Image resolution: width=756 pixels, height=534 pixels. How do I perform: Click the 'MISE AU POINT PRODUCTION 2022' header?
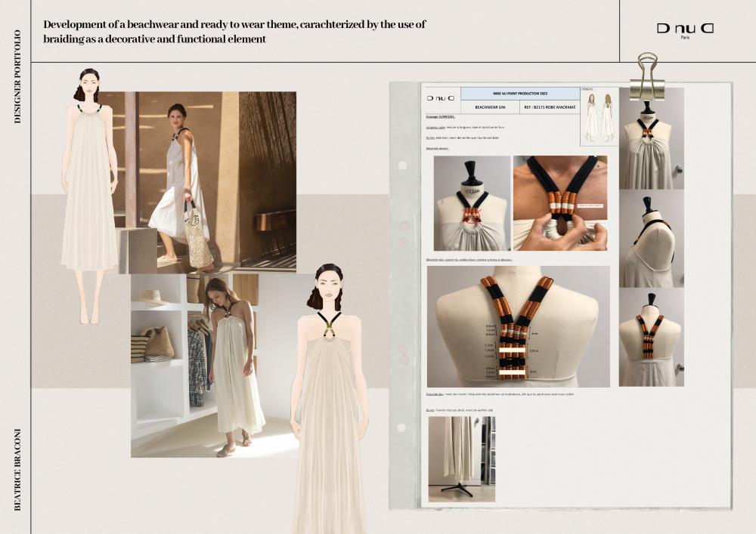(x=520, y=93)
